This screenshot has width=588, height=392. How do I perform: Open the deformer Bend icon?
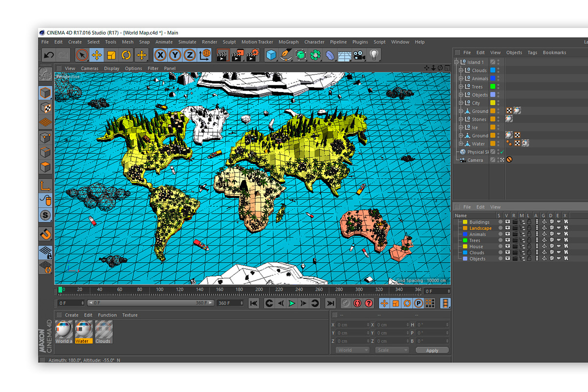[330, 55]
